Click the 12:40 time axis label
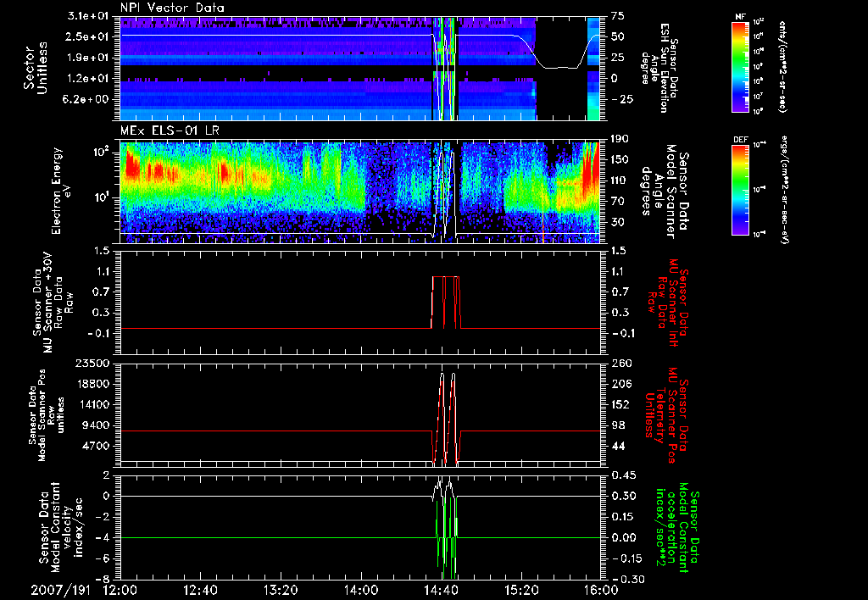Screen dimensions: 868x600 click(x=200, y=590)
